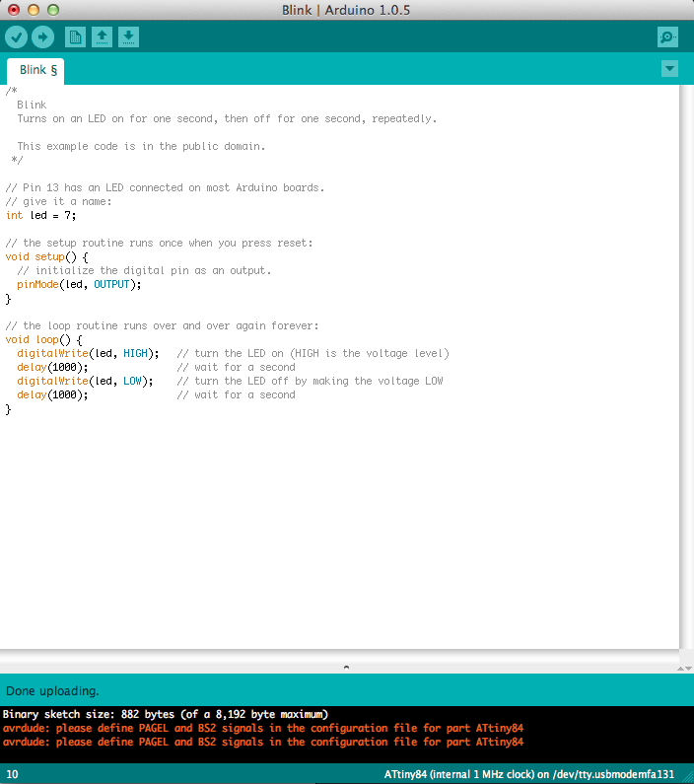Click the first avrdude PAGEL warning line
This screenshot has height=784, width=694.
pyautogui.click(x=263, y=728)
